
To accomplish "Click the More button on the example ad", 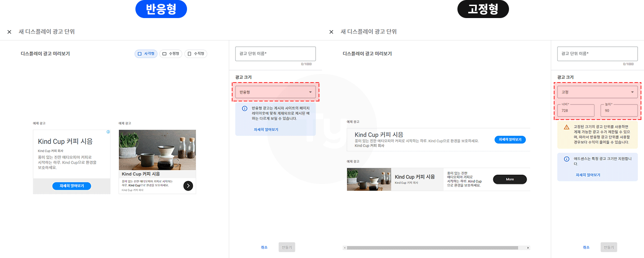I will coord(509,179).
